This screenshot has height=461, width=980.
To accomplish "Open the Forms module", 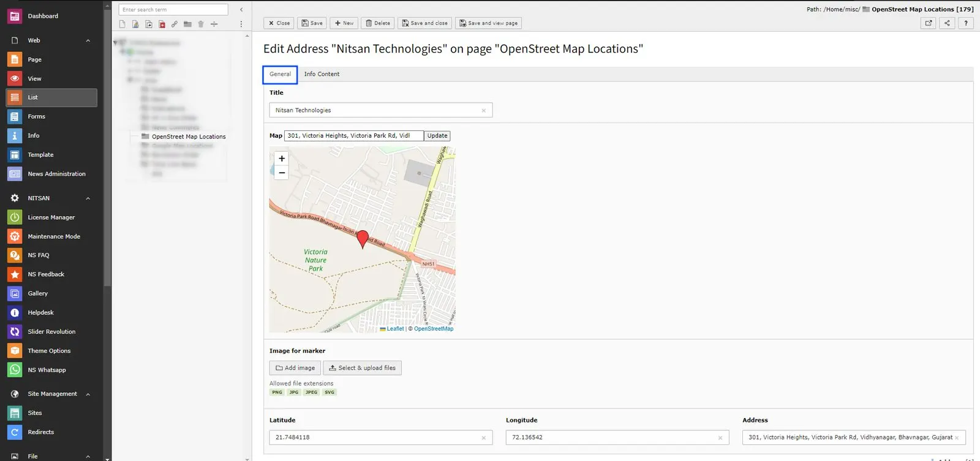I will click(x=51, y=116).
